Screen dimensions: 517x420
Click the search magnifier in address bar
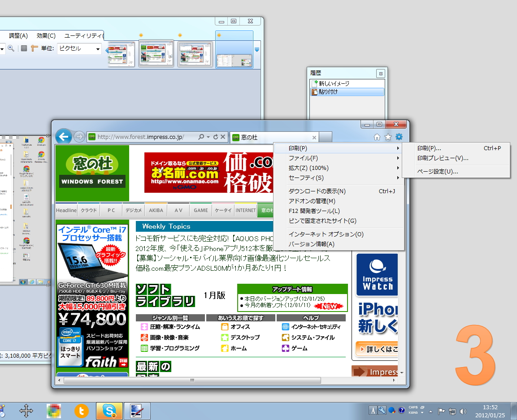201,137
